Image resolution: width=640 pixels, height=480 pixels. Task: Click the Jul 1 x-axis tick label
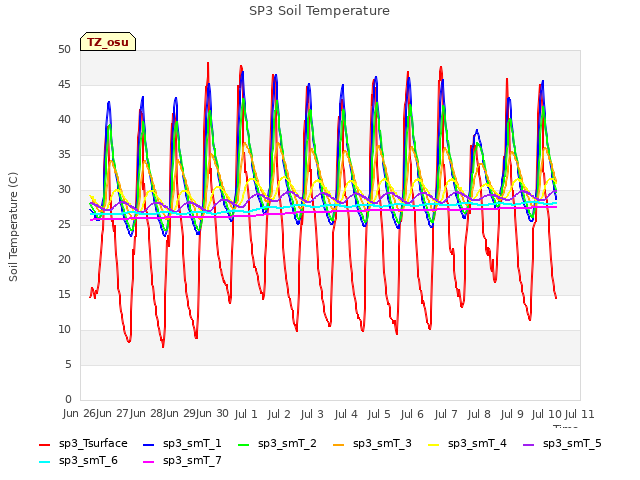pyautogui.click(x=246, y=414)
